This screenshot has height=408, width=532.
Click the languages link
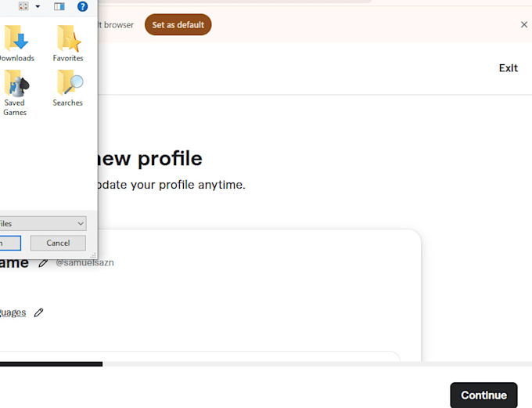point(13,312)
